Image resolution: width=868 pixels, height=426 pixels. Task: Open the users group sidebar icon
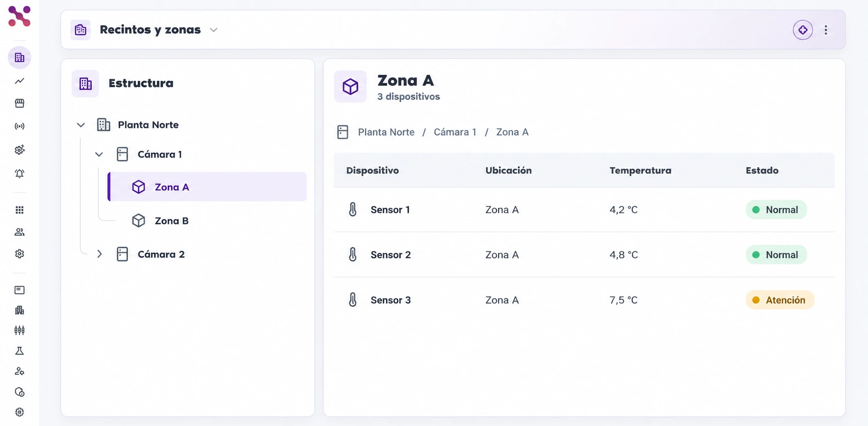coord(19,232)
